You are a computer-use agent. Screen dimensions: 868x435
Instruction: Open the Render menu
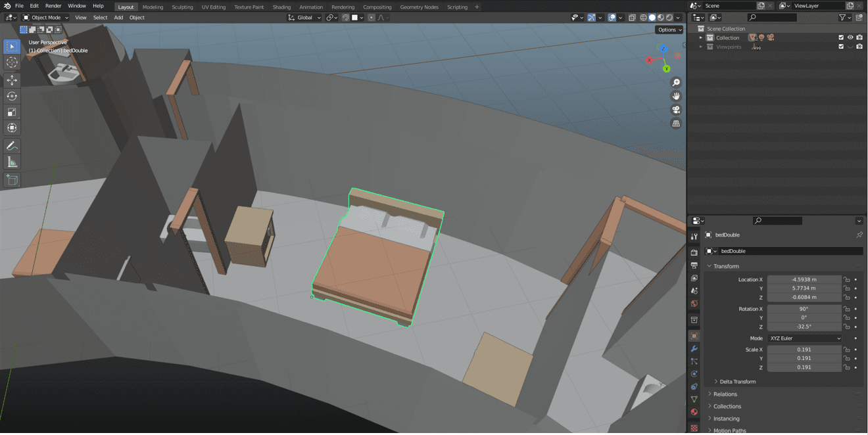(53, 6)
